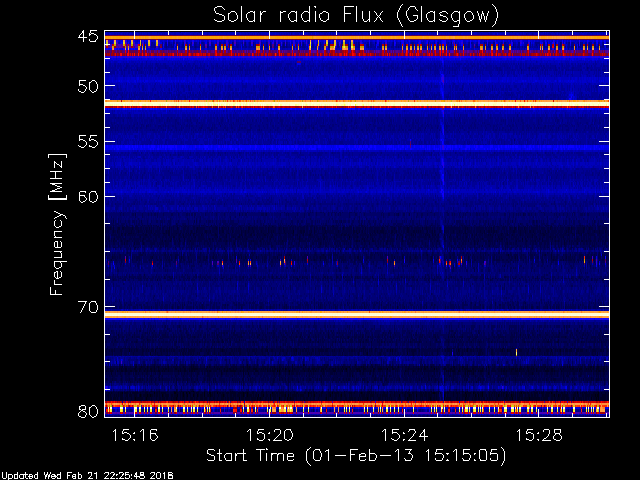
Task: Click the 45 frequency tick label
Action: (88, 36)
